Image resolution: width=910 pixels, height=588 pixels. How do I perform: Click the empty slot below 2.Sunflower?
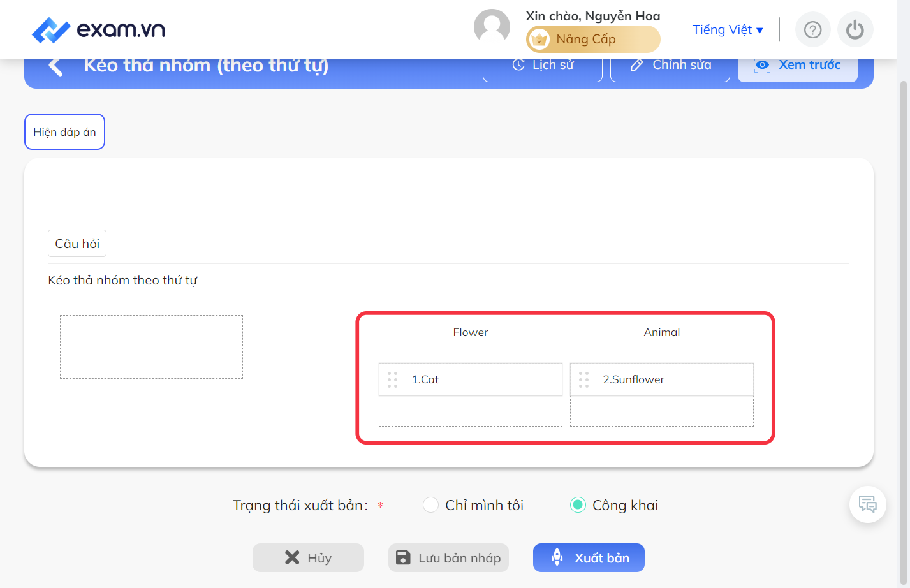click(x=662, y=411)
